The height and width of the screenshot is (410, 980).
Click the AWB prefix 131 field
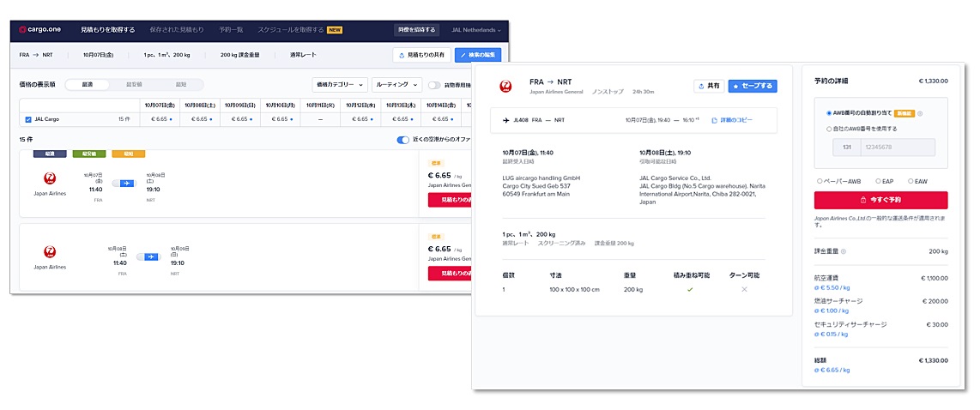847,148
